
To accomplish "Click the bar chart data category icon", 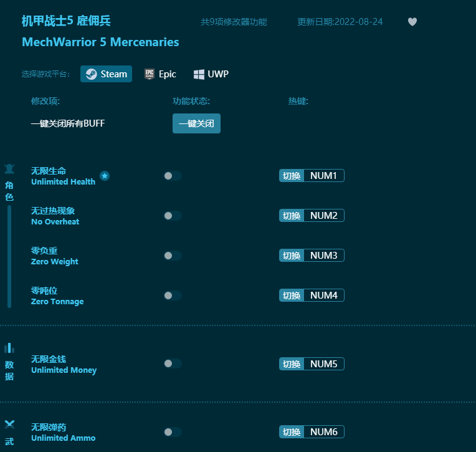I will coord(9,348).
